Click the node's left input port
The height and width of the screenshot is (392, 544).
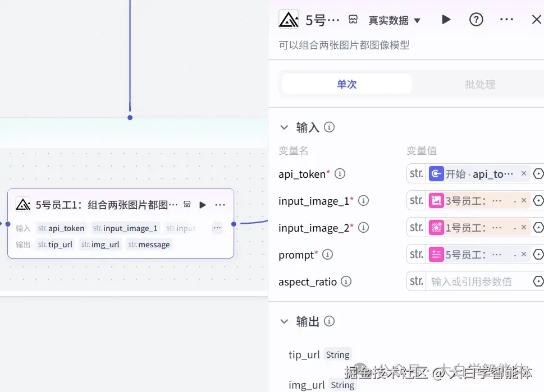pyautogui.click(x=8, y=224)
